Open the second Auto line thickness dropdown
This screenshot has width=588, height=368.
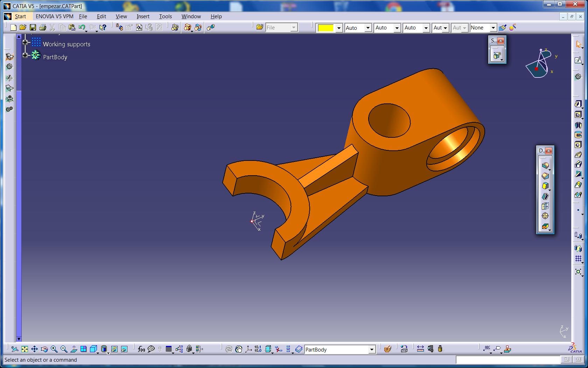tap(397, 28)
